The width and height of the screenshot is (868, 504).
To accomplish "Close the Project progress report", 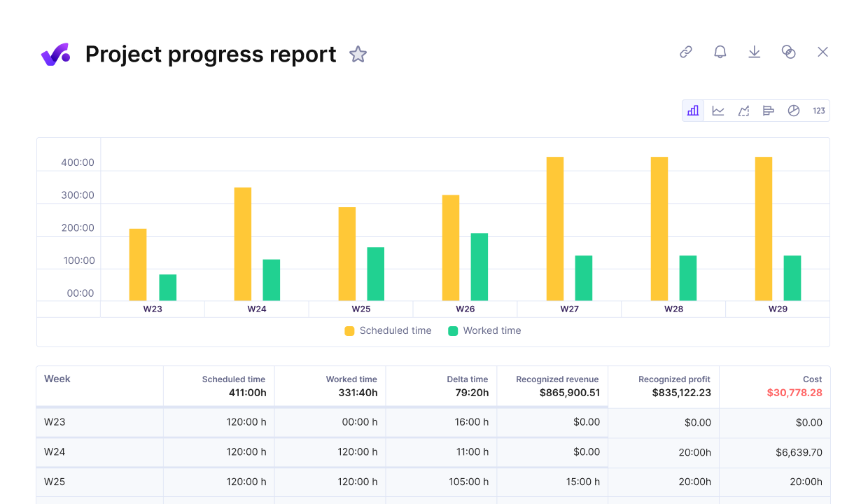I will [x=822, y=52].
